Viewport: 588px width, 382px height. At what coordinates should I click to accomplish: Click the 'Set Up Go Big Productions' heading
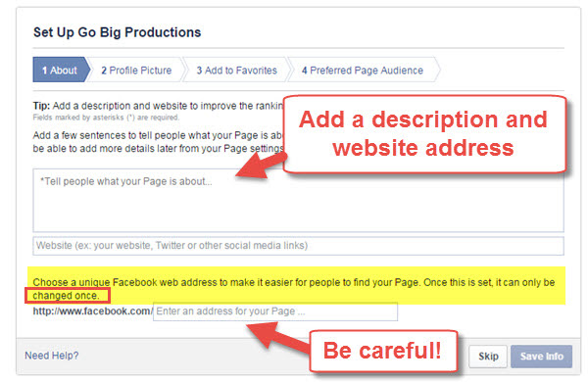click(117, 32)
